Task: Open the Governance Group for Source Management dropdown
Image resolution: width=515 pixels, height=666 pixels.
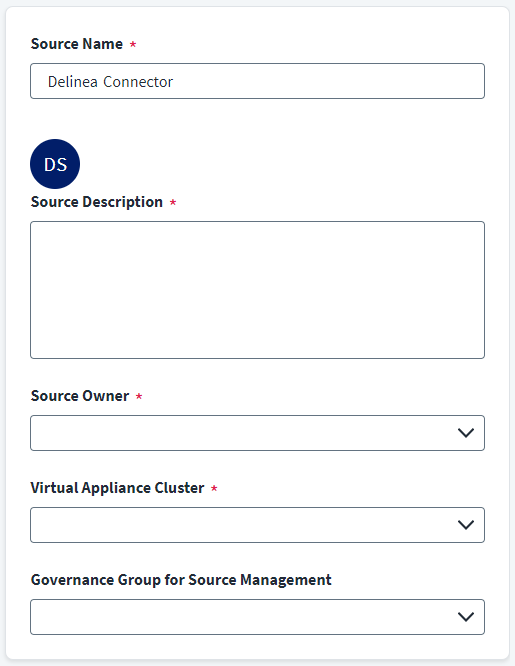Action: coord(258,617)
